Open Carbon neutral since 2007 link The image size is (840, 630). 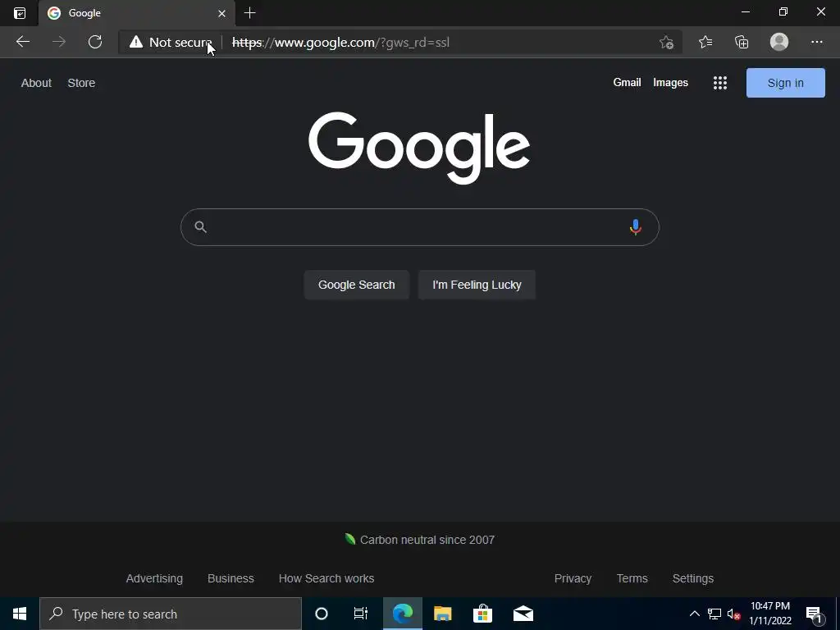419,540
